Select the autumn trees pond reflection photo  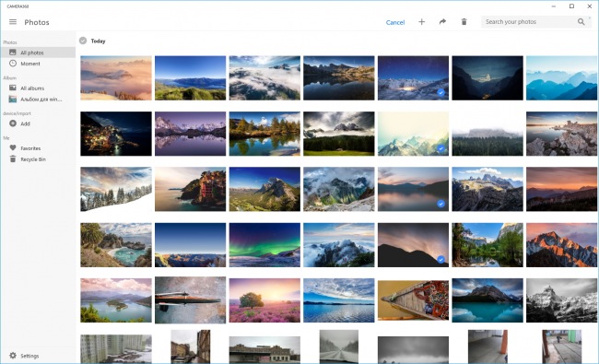264,134
